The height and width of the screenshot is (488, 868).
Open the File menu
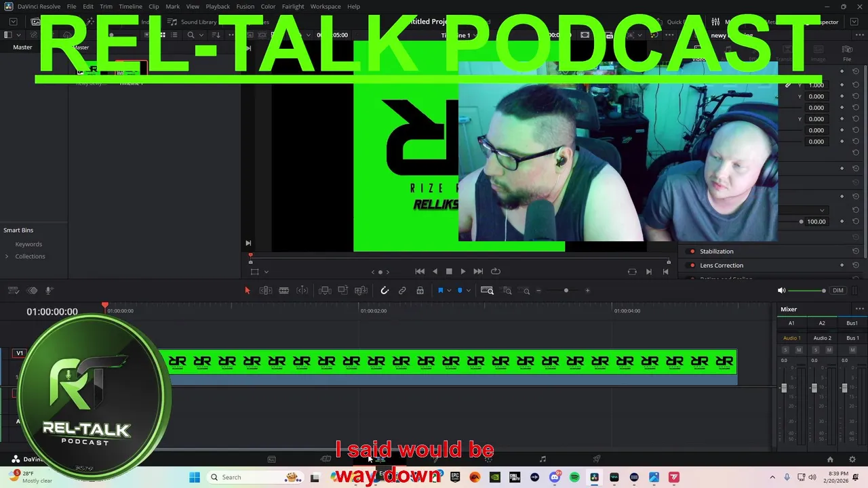pos(71,7)
